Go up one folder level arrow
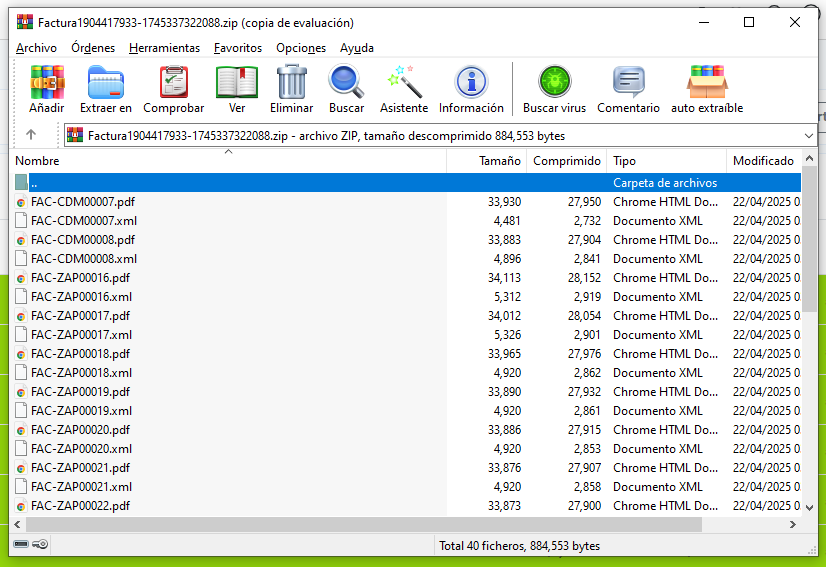The image size is (826, 567). tap(31, 135)
